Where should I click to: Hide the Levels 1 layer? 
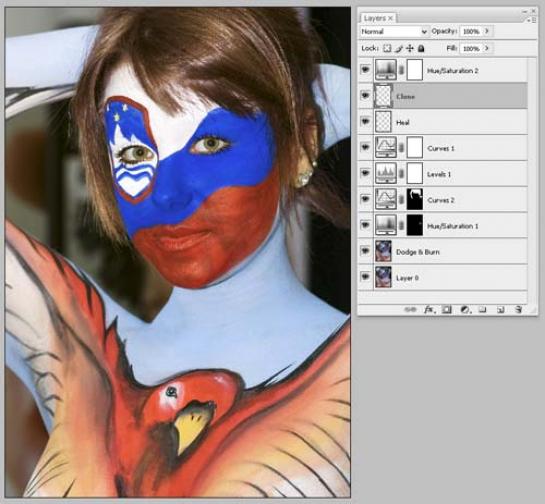point(365,173)
